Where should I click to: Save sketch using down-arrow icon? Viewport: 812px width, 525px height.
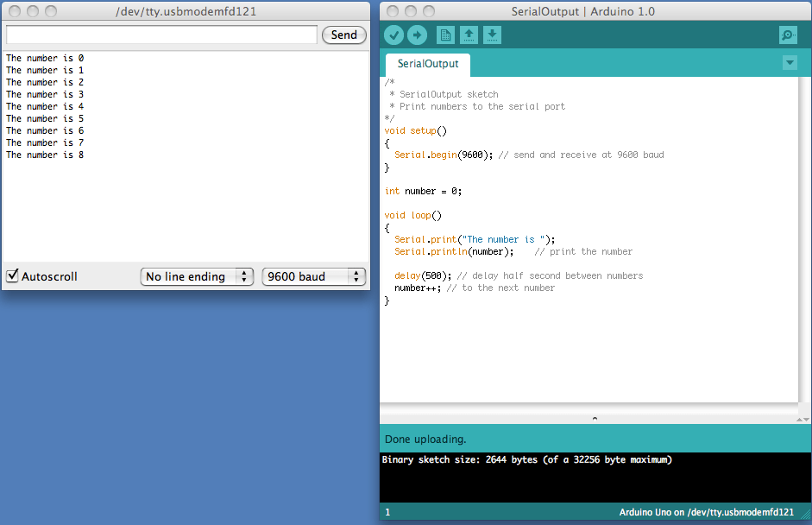(x=492, y=35)
